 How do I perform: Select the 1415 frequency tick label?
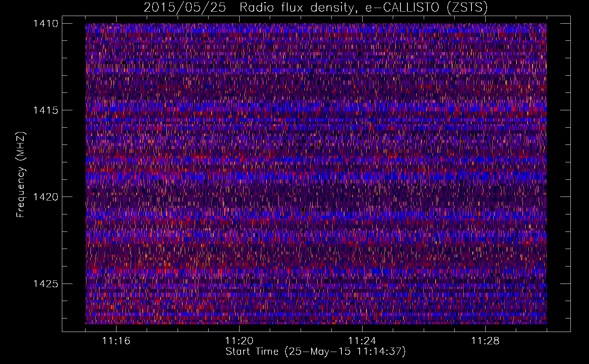click(46, 110)
